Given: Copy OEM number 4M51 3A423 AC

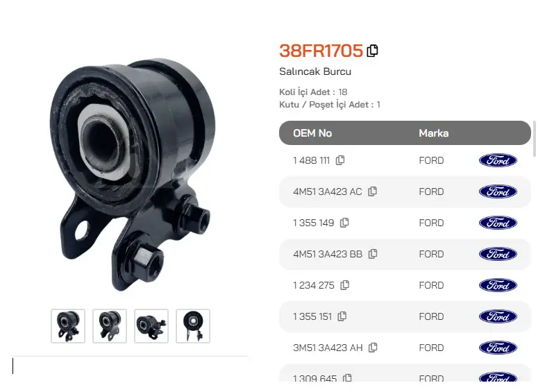Looking at the screenshot, I should (x=372, y=191).
